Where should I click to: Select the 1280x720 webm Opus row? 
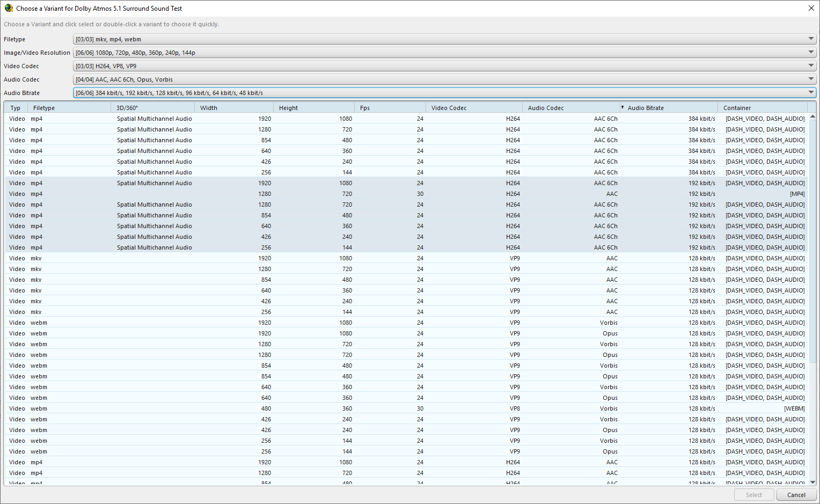point(406,355)
